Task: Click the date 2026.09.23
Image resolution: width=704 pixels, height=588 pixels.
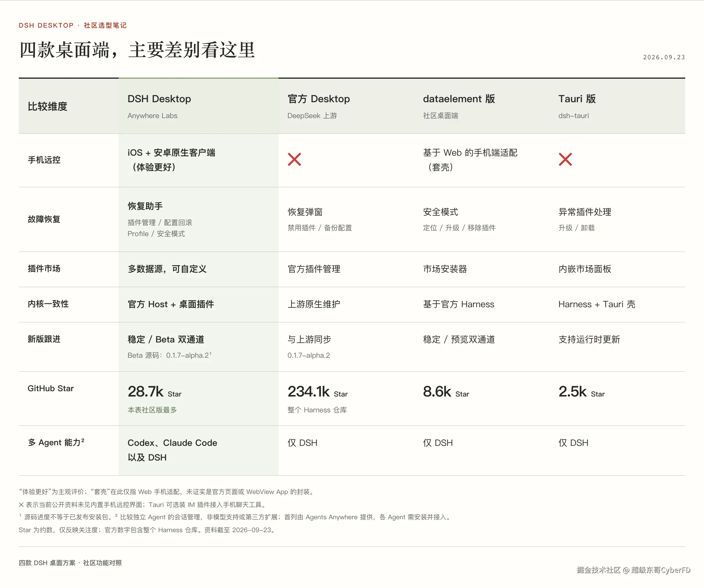Action: coord(664,57)
